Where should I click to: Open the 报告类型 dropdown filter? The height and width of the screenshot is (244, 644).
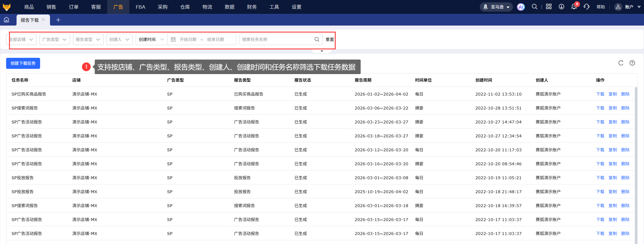click(x=88, y=40)
